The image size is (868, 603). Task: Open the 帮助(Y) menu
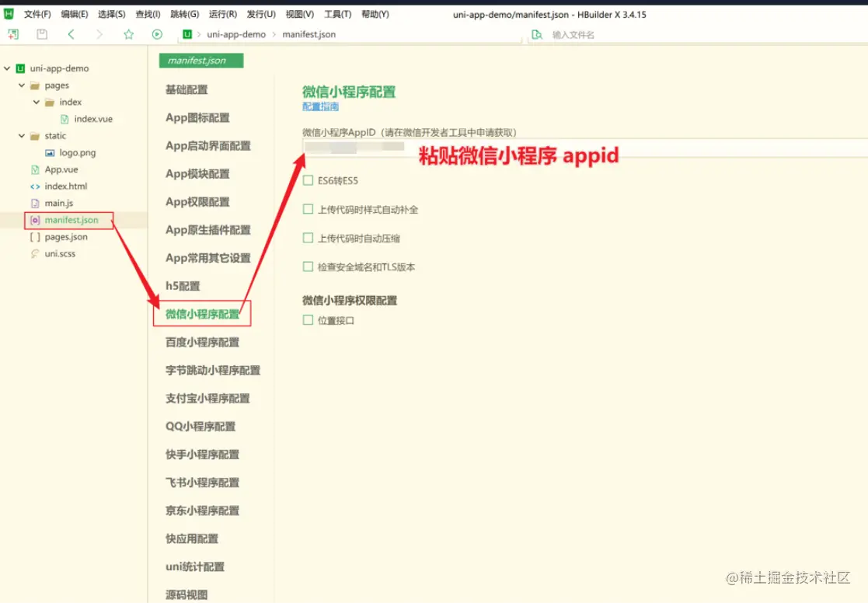tap(375, 15)
